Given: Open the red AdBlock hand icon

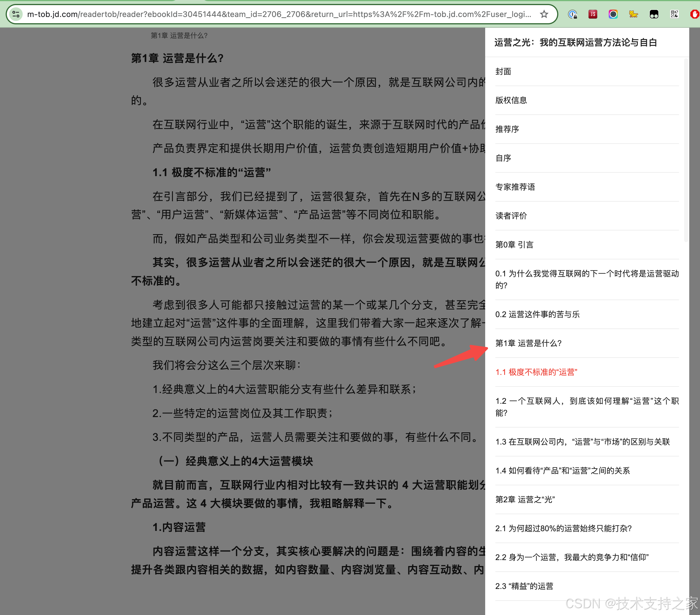Looking at the screenshot, I should pyautogui.click(x=695, y=14).
